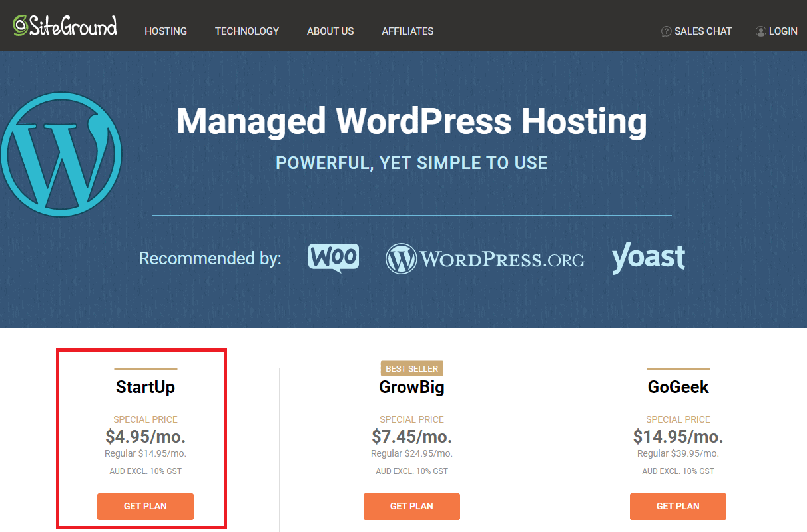Open the Technology menu
This screenshot has width=807, height=532.
tap(247, 31)
